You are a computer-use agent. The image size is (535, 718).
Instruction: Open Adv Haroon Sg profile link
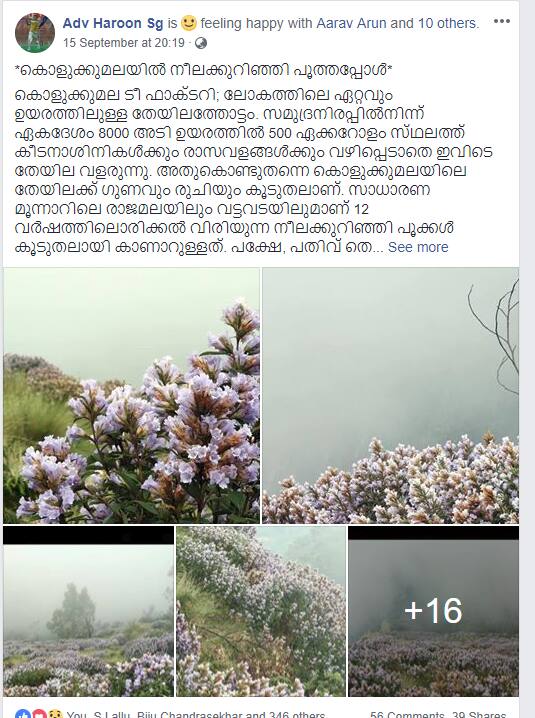pyautogui.click(x=113, y=23)
